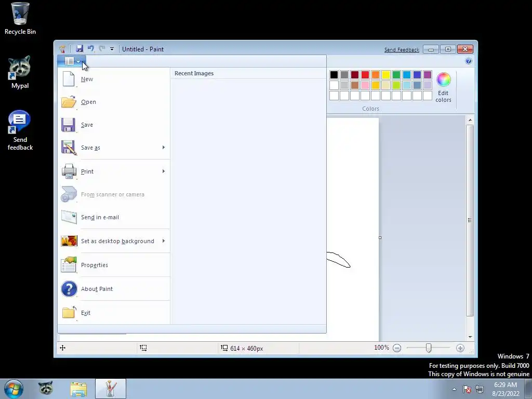Click the Windows Start orb
The height and width of the screenshot is (399, 532).
click(x=14, y=389)
